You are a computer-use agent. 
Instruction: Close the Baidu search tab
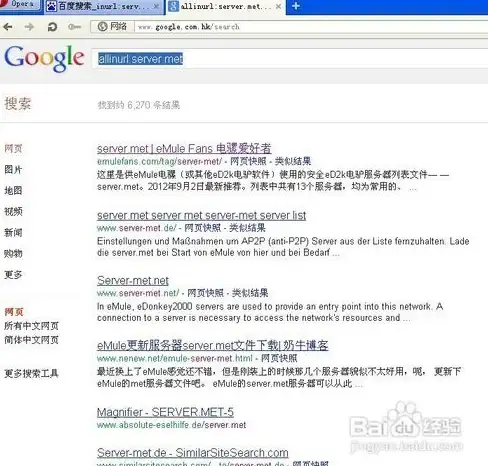click(x=156, y=6)
